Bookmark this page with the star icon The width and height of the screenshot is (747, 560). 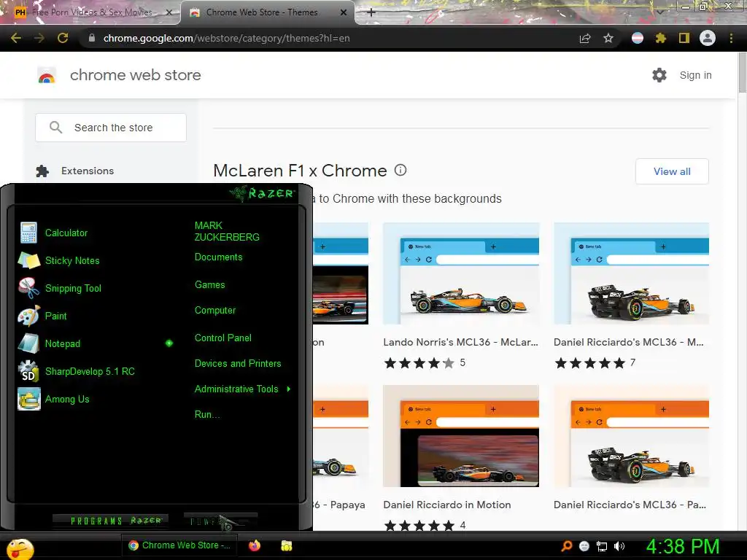pyautogui.click(x=608, y=38)
